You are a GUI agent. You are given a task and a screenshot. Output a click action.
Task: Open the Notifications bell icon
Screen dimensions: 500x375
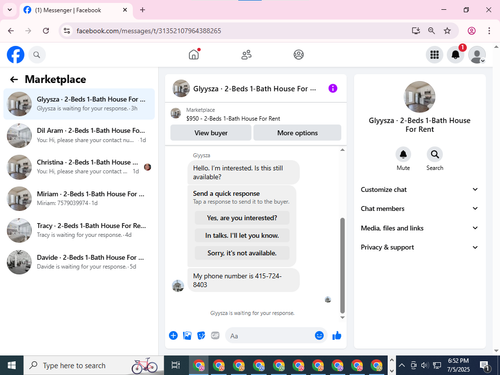[455, 55]
